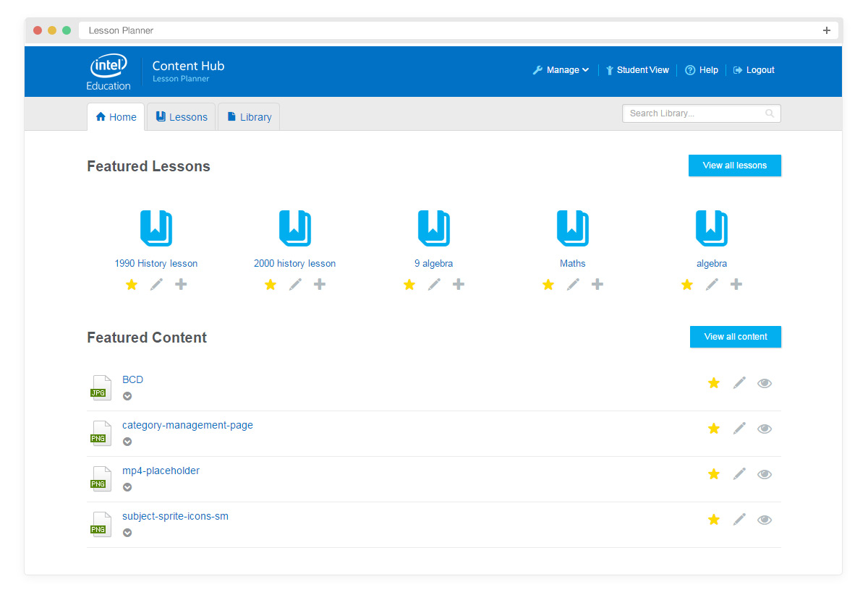Viewport: 868px width, 597px height.
Task: Select the pencil edit icon for BCD
Action: pyautogui.click(x=739, y=383)
